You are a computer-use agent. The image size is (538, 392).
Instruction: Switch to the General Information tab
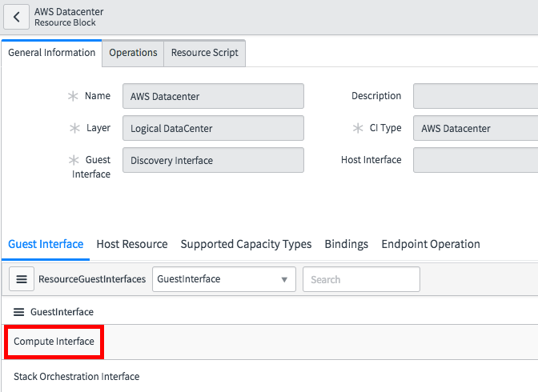pyautogui.click(x=52, y=53)
